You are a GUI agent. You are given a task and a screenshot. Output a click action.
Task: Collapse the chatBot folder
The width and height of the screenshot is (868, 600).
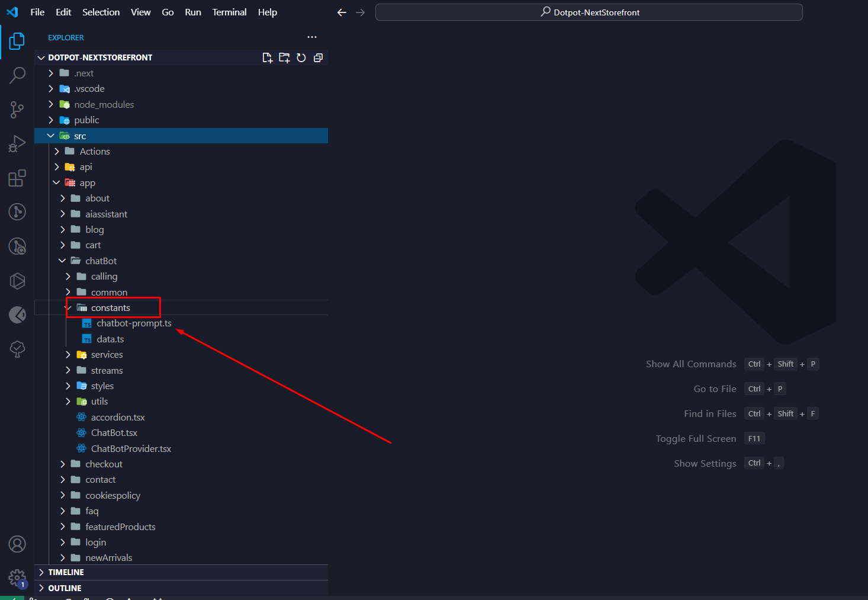tap(181, 261)
